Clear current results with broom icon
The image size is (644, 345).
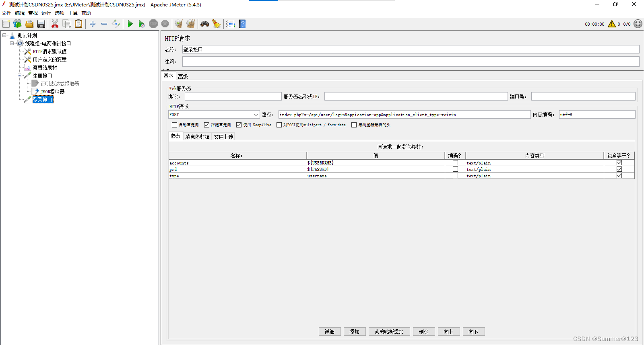pos(179,24)
